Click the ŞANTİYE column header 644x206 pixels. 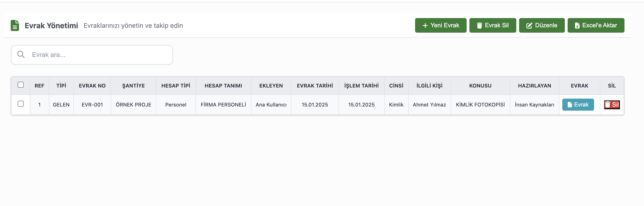click(133, 86)
